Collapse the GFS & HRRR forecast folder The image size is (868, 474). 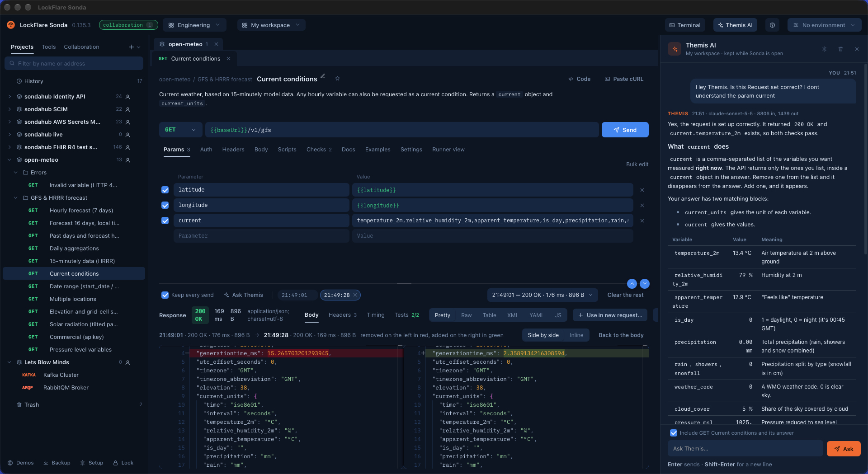pos(16,198)
